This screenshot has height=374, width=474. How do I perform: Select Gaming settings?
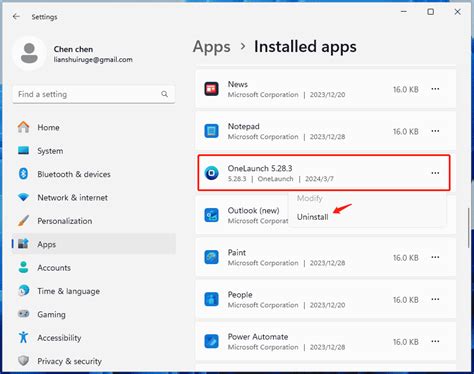coord(94,314)
